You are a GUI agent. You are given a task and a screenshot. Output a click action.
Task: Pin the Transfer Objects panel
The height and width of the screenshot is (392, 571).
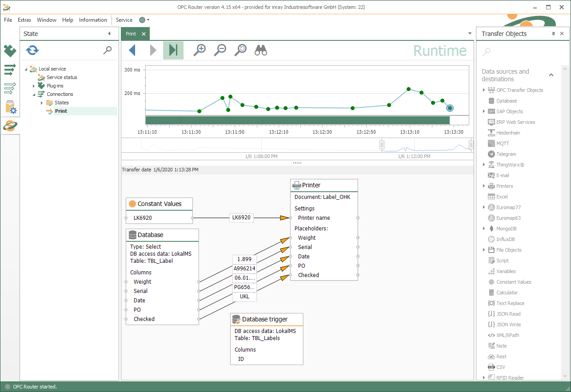pyautogui.click(x=553, y=34)
